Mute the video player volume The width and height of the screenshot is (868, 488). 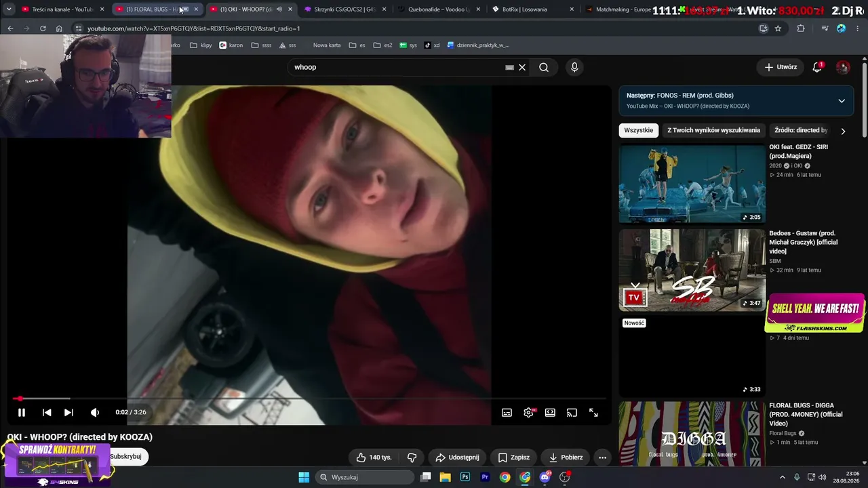pyautogui.click(x=95, y=412)
